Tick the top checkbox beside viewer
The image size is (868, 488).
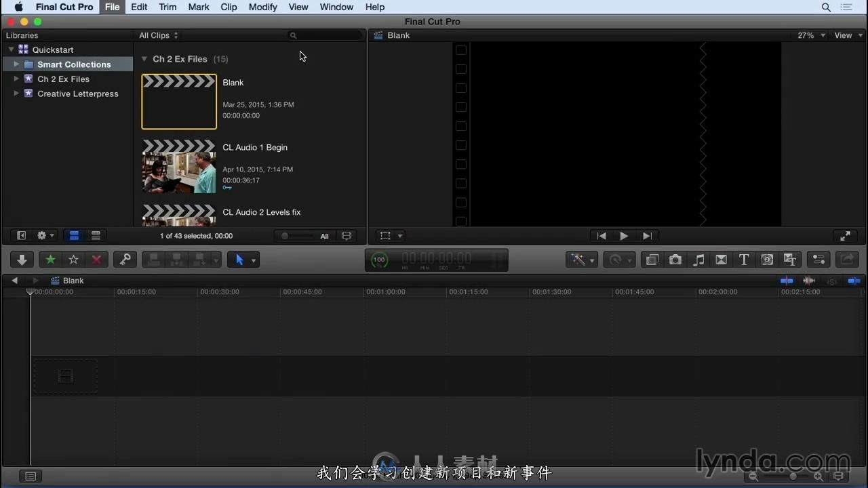(x=461, y=50)
